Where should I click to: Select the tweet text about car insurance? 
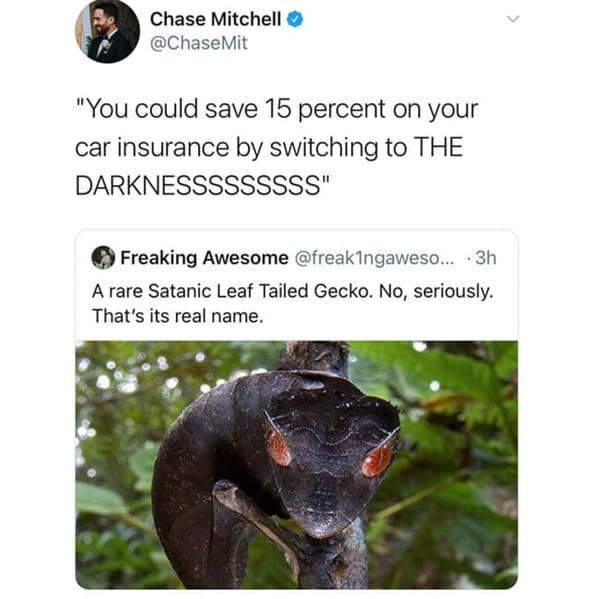277,147
